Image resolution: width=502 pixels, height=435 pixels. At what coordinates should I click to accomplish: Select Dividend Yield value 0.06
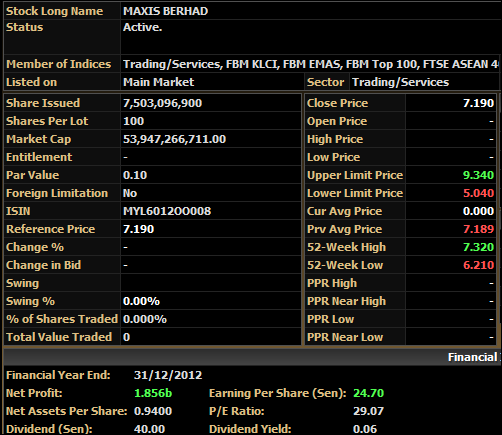(x=365, y=429)
